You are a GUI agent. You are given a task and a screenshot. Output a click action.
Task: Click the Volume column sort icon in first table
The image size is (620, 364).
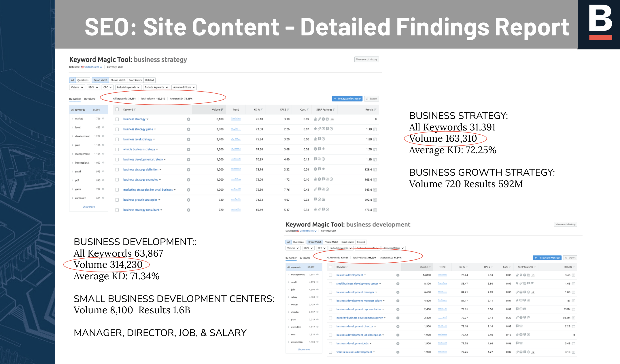[222, 110]
